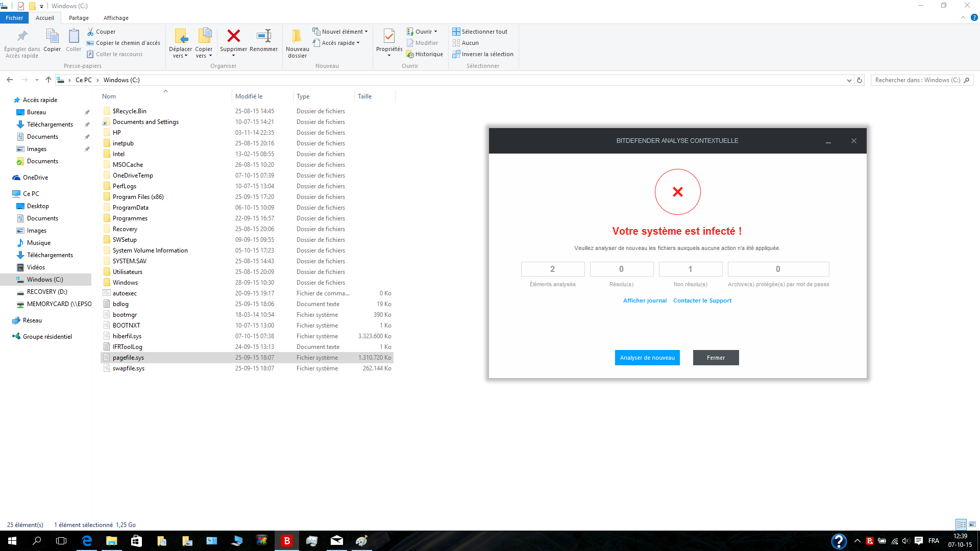Select Réseau in navigation pane
This screenshot has height=551, width=980.
(x=32, y=320)
